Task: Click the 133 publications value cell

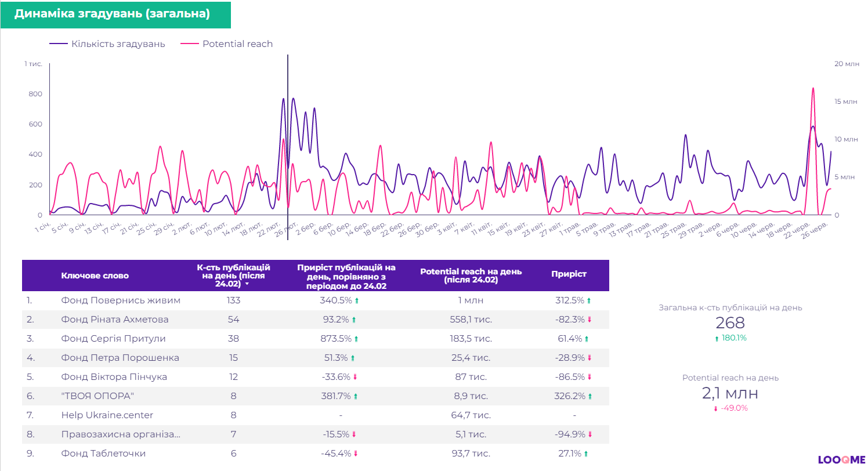Action: point(233,300)
